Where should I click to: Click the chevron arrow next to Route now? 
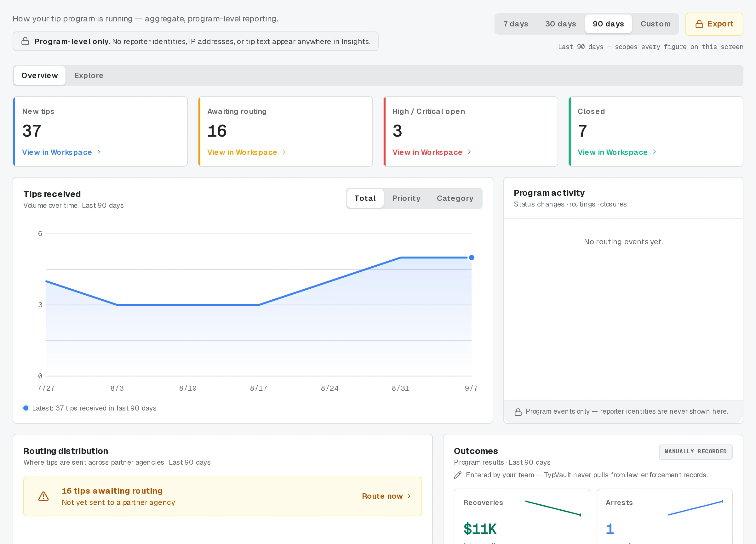tap(409, 496)
